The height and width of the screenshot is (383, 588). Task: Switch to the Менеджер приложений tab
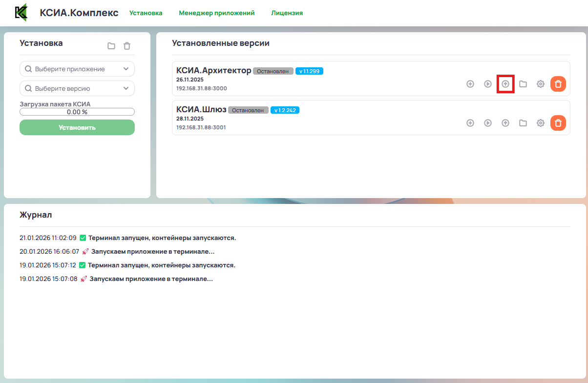(x=217, y=13)
